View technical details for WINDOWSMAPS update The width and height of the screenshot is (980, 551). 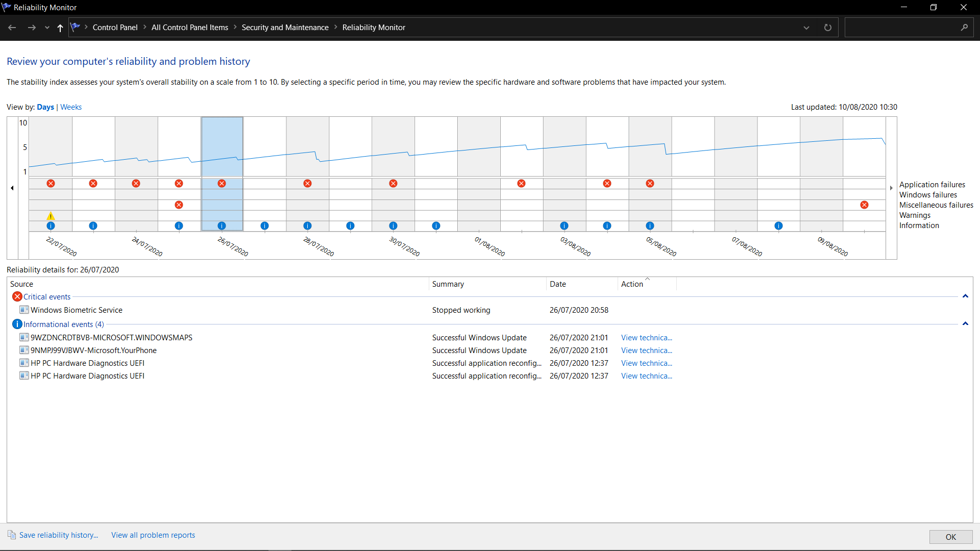point(647,338)
